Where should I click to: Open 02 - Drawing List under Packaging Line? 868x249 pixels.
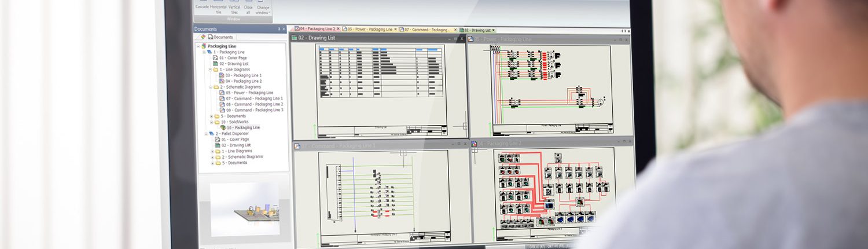pyautogui.click(x=234, y=64)
